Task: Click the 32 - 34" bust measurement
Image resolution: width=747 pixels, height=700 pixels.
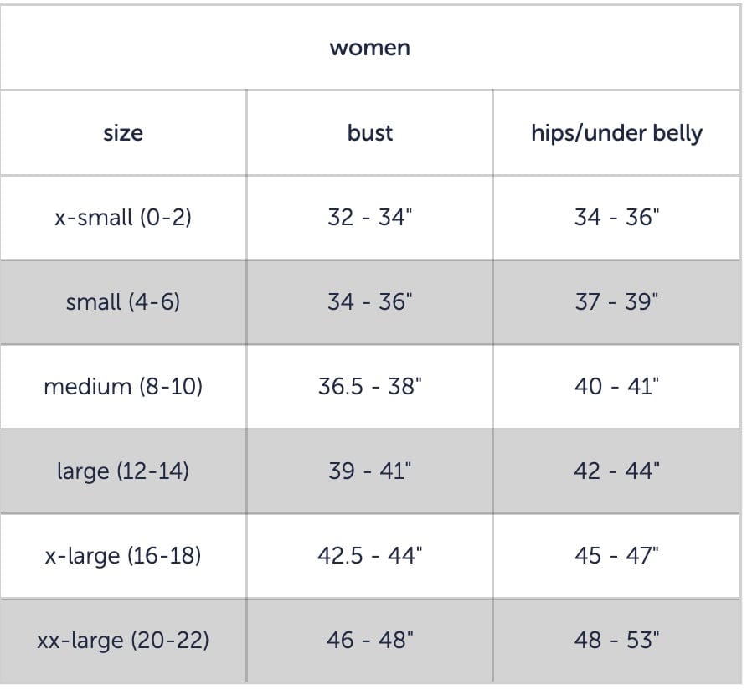Action: click(x=370, y=218)
